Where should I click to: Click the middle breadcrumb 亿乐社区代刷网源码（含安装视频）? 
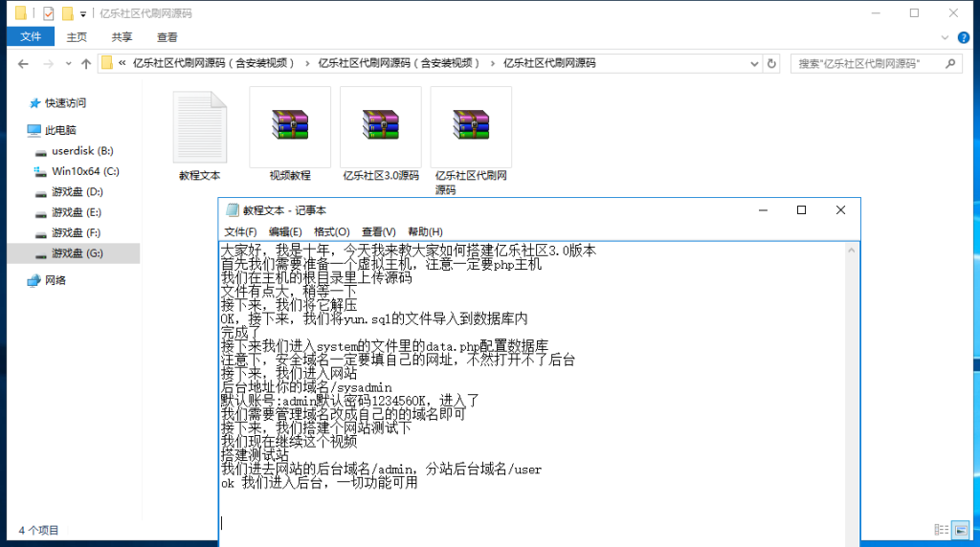click(399, 63)
